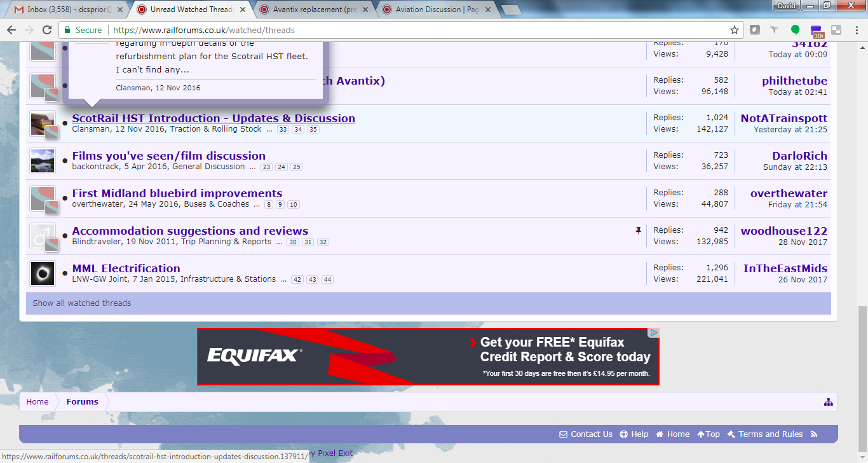Open the purple extension icon labelled 11h
Image resolution: width=868 pixels, height=463 pixels.
[817, 31]
